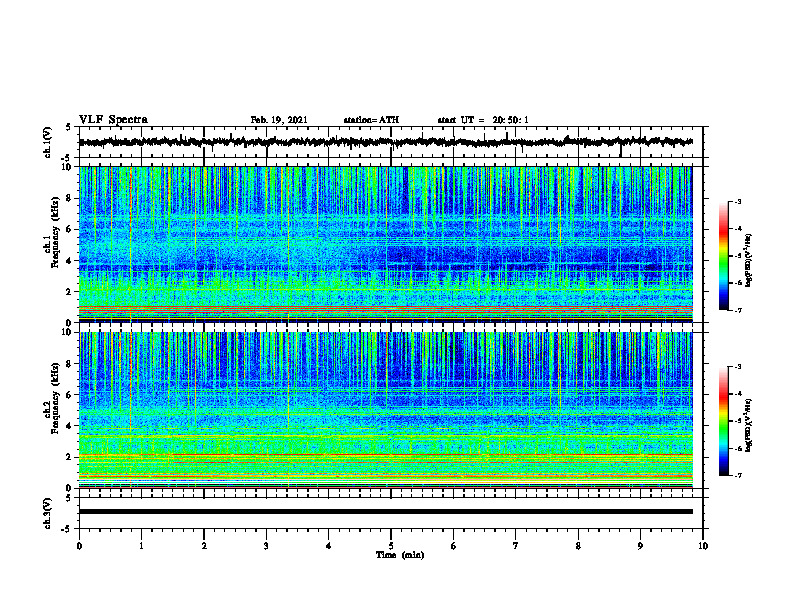Click time axis tick label "6"
This screenshot has height=612, width=792.
tap(454, 546)
